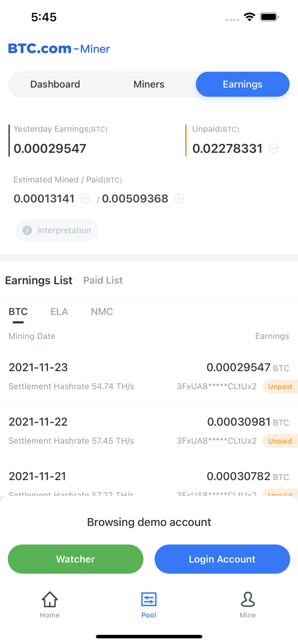
Task: Open the Home icon in bottom navigation
Action: (x=49, y=604)
